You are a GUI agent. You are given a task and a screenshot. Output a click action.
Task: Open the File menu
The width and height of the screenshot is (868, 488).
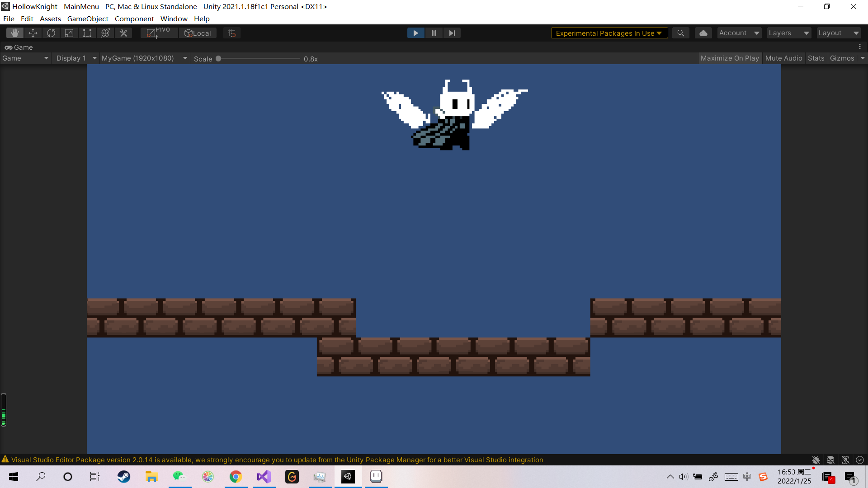9,19
